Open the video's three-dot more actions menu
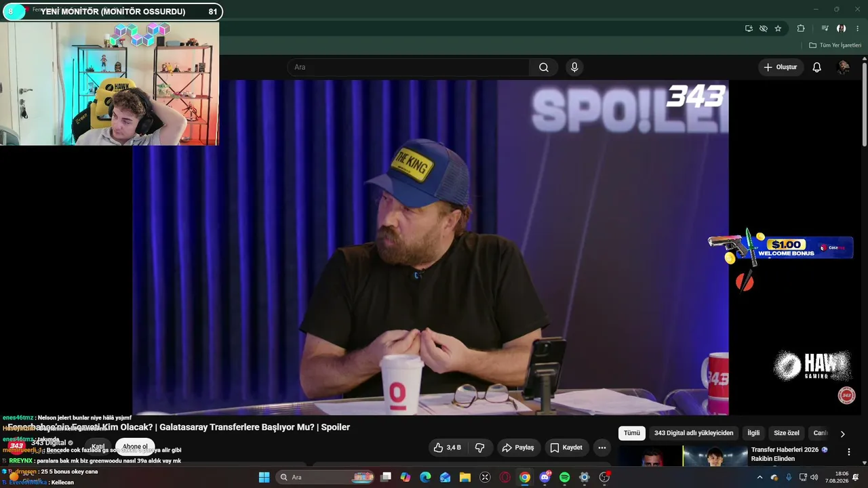Screen dimensions: 868x488 pyautogui.click(x=601, y=447)
